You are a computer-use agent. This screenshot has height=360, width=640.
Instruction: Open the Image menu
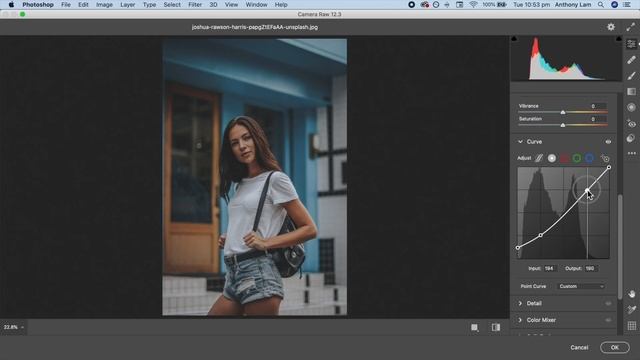(x=104, y=5)
